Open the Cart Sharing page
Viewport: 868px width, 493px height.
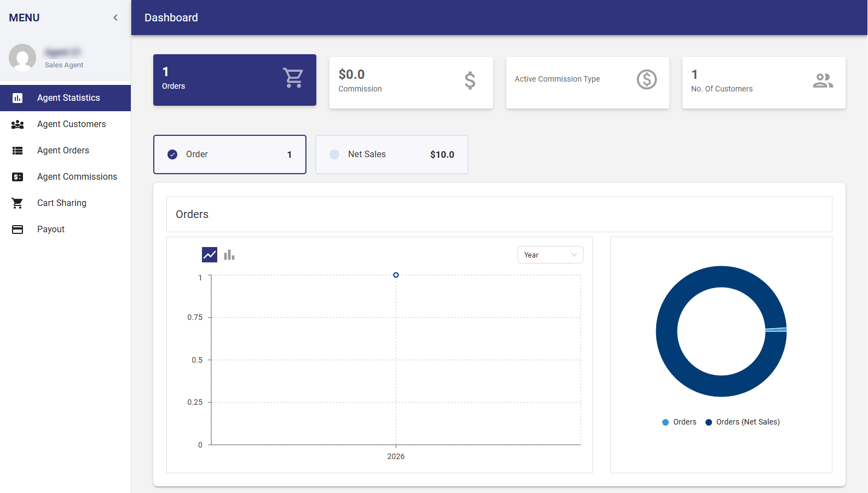click(61, 203)
